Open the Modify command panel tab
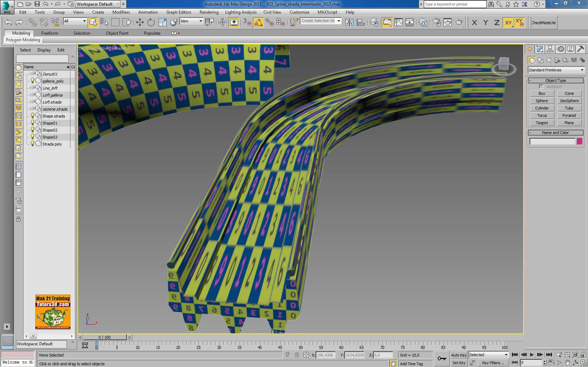This screenshot has width=588, height=367. click(x=540, y=49)
